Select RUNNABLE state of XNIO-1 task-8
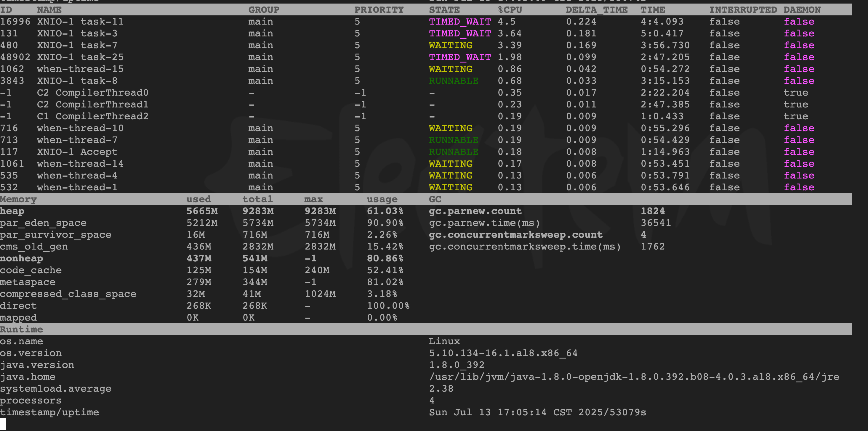 tap(454, 81)
